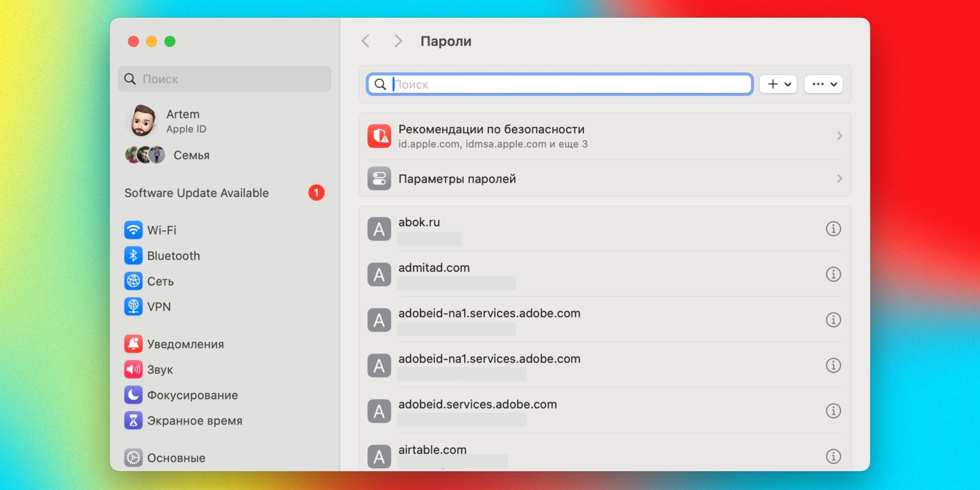Open Звук in the sidebar
The height and width of the screenshot is (490, 980).
pos(224,369)
